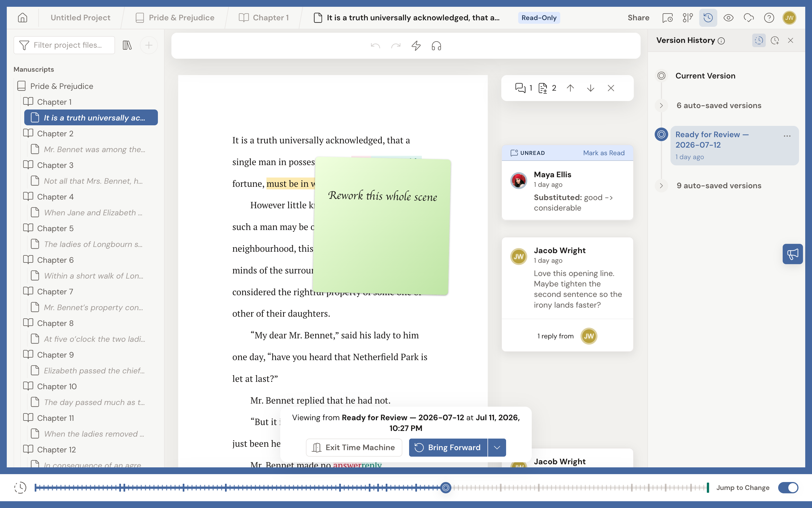
Task: Go to the home icon
Action: [x=23, y=17]
